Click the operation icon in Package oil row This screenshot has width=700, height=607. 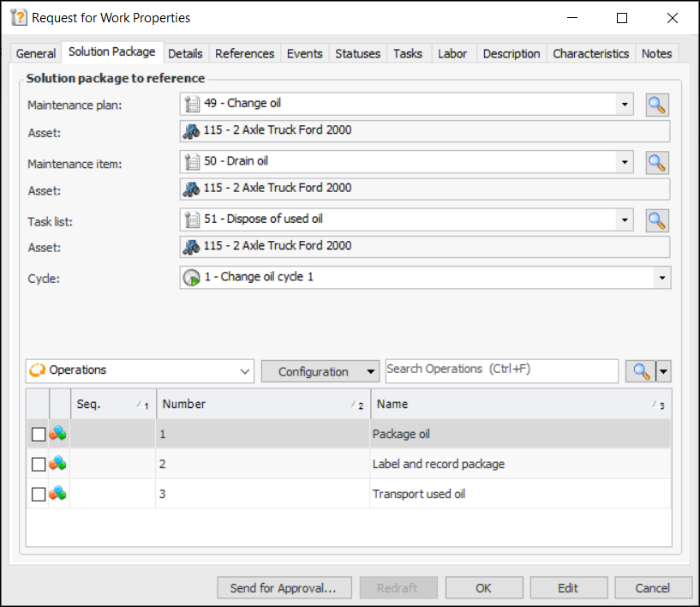coord(57,434)
